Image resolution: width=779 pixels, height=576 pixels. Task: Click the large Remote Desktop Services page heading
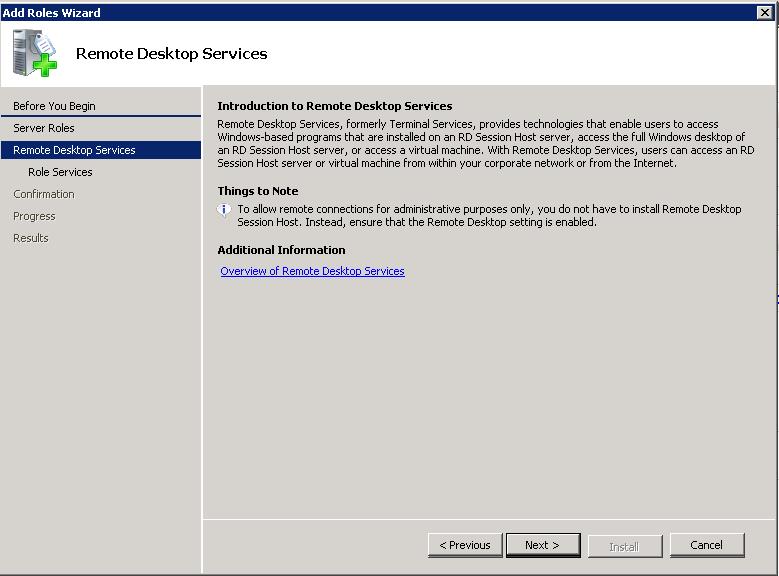click(172, 54)
